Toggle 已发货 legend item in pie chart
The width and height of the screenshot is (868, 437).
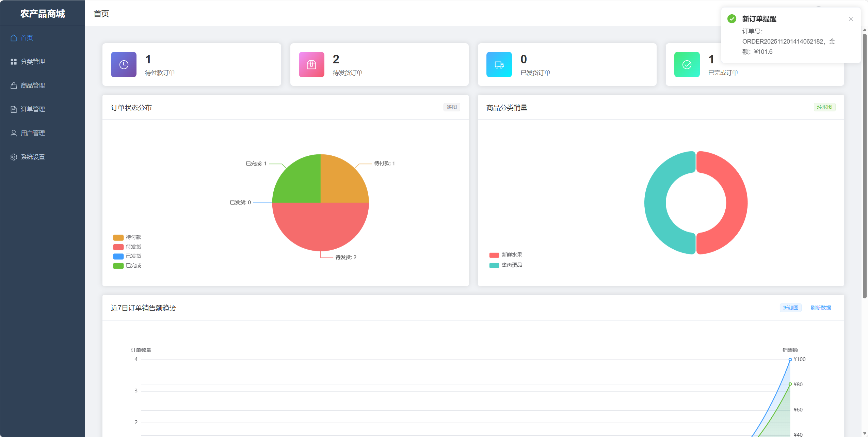pyautogui.click(x=127, y=256)
